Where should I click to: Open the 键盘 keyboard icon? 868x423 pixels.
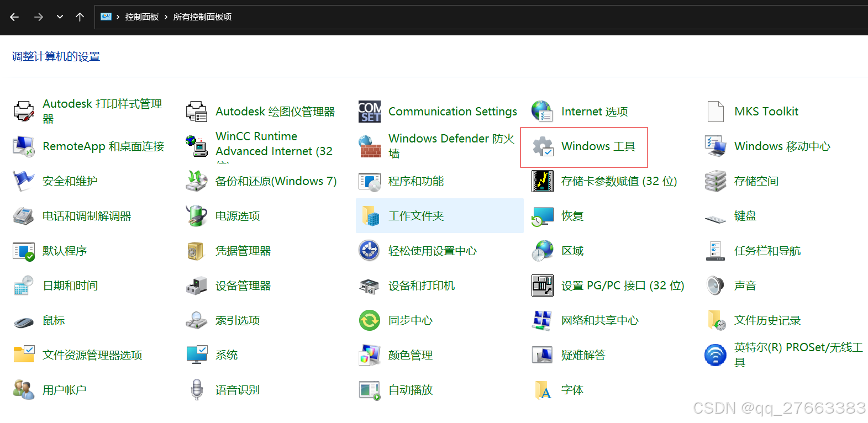point(716,219)
